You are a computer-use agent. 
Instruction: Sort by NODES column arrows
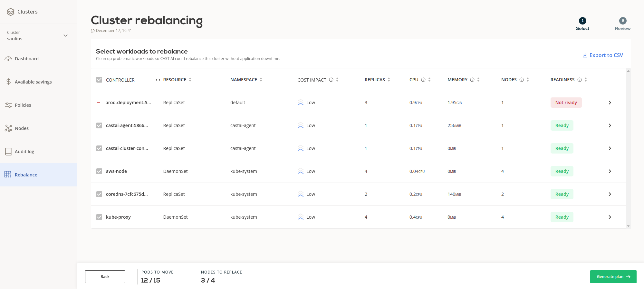(x=528, y=80)
